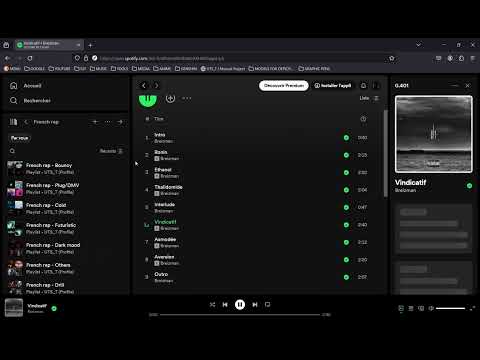Toggle saved check for Interlude track
This screenshot has height=360, width=480.
click(346, 207)
